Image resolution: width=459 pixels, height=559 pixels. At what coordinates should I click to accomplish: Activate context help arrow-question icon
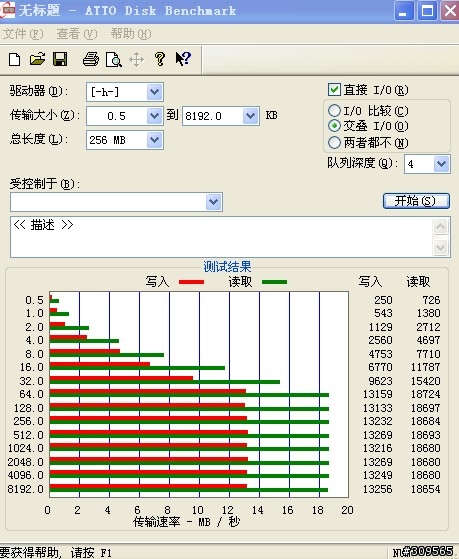(x=183, y=59)
